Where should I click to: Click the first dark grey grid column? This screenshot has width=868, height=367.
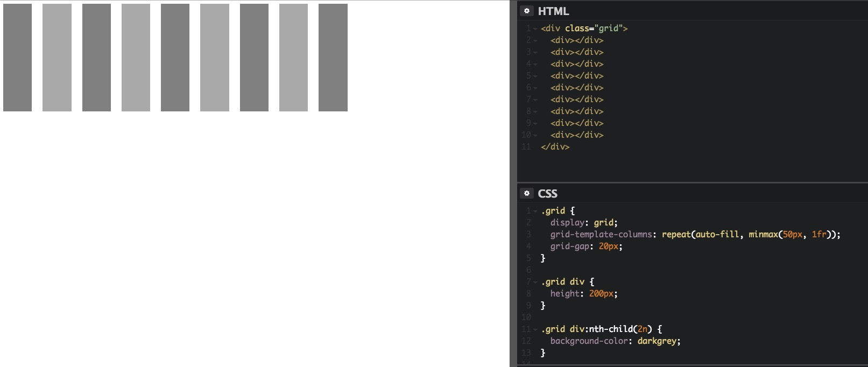(x=17, y=58)
